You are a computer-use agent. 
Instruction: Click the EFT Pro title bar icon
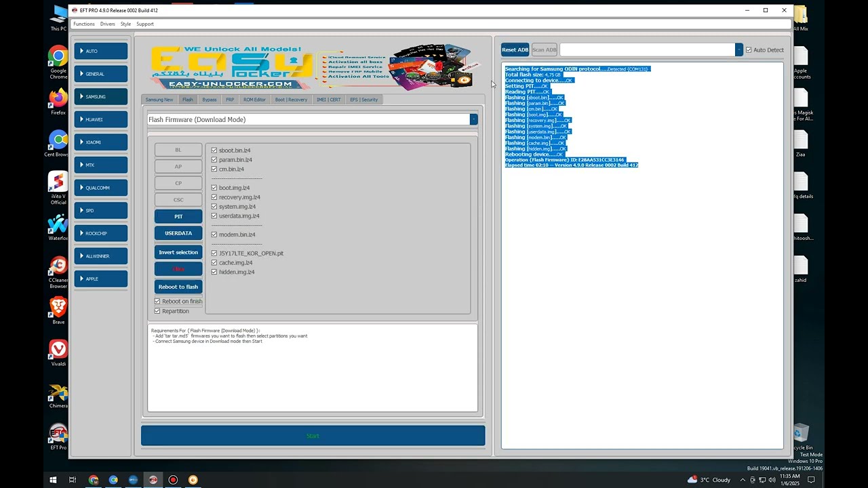click(x=75, y=10)
